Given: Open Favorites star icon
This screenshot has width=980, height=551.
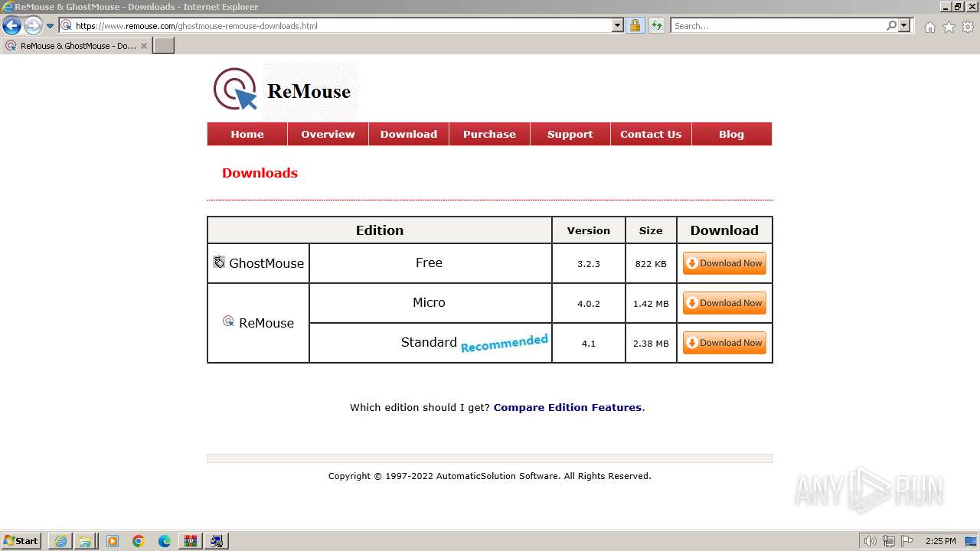Looking at the screenshot, I should pos(949,27).
